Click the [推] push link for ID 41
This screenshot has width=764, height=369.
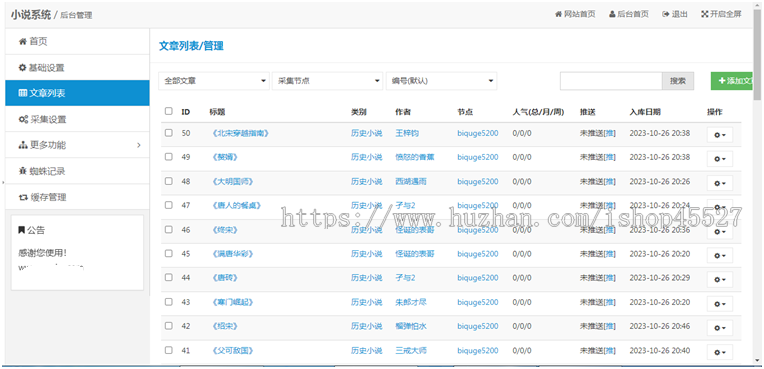(609, 350)
